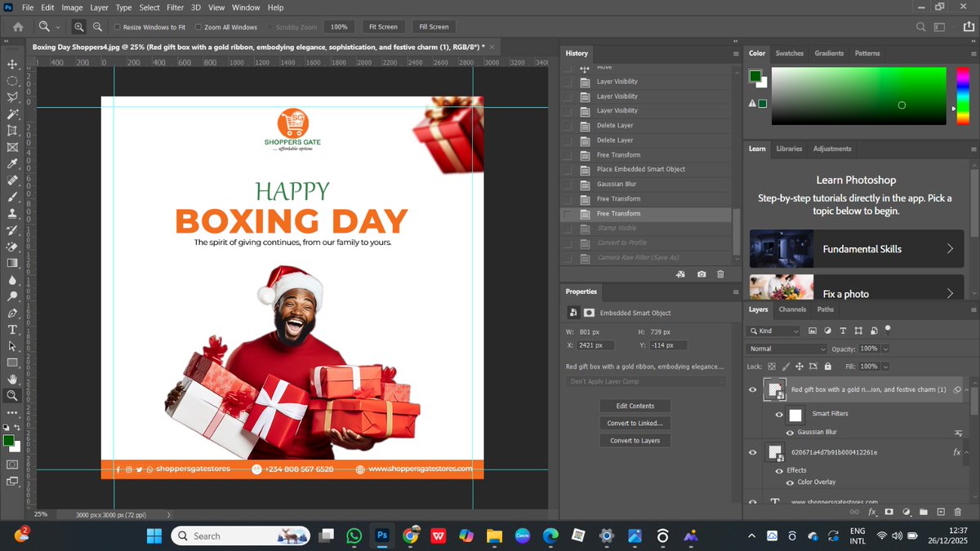Open Fundamental Skills tutorials chevron
This screenshot has width=980, height=551.
pyautogui.click(x=950, y=249)
